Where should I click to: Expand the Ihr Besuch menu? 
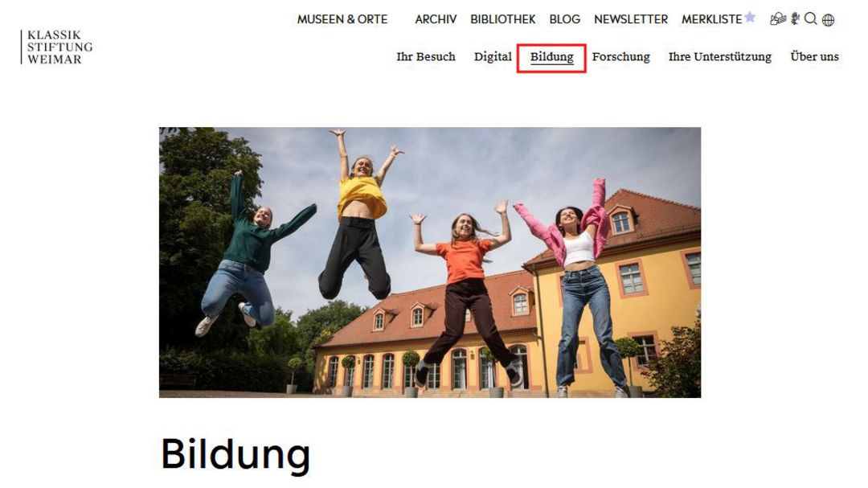(x=426, y=56)
